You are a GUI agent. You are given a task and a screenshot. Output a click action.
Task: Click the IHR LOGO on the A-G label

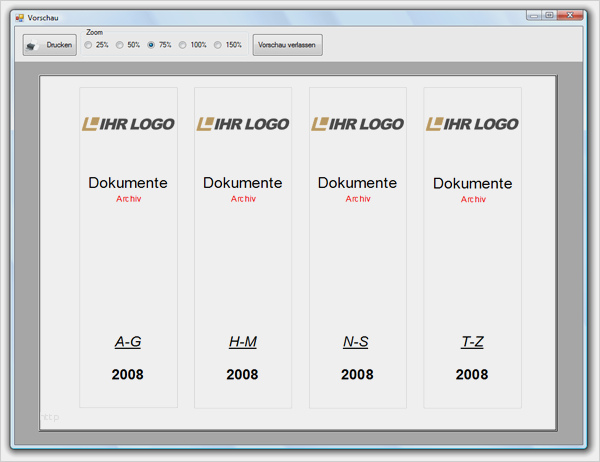click(x=128, y=124)
